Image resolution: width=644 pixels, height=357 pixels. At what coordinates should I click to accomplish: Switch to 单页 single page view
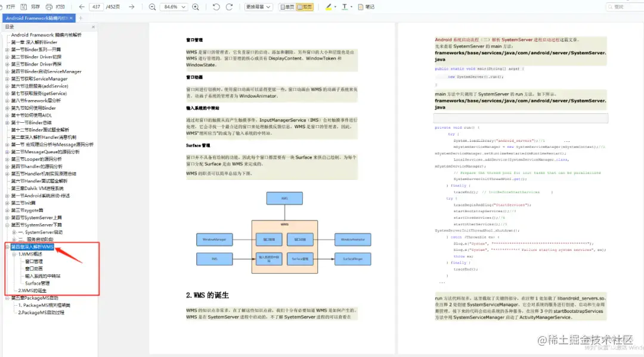(287, 7)
